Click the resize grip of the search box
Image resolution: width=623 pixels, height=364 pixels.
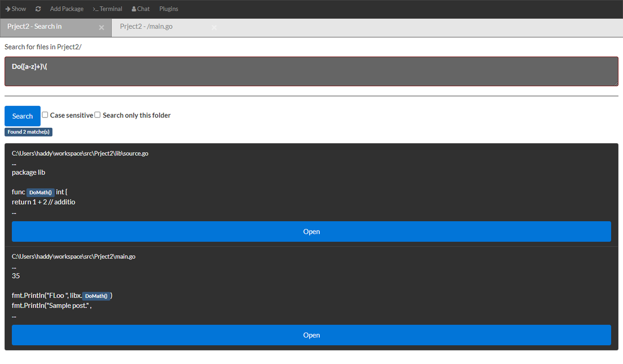pos(615,83)
